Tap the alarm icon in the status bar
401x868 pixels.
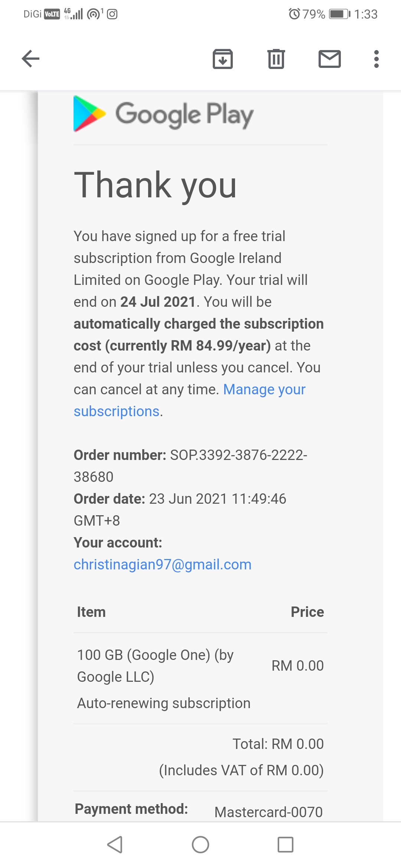pos(294,14)
